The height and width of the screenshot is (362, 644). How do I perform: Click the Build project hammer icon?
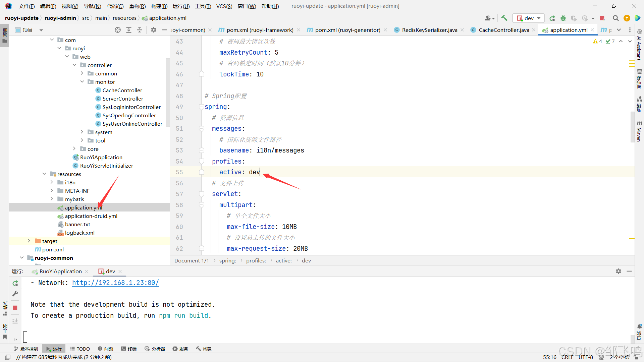(504, 18)
